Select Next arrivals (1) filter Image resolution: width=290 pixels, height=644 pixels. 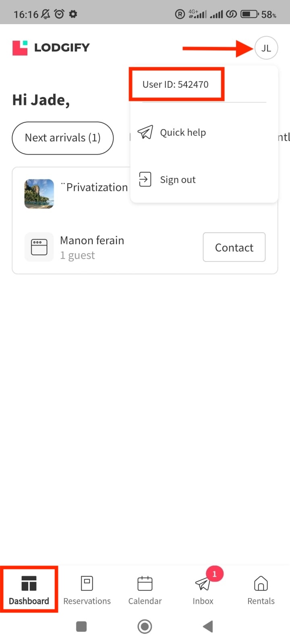63,138
